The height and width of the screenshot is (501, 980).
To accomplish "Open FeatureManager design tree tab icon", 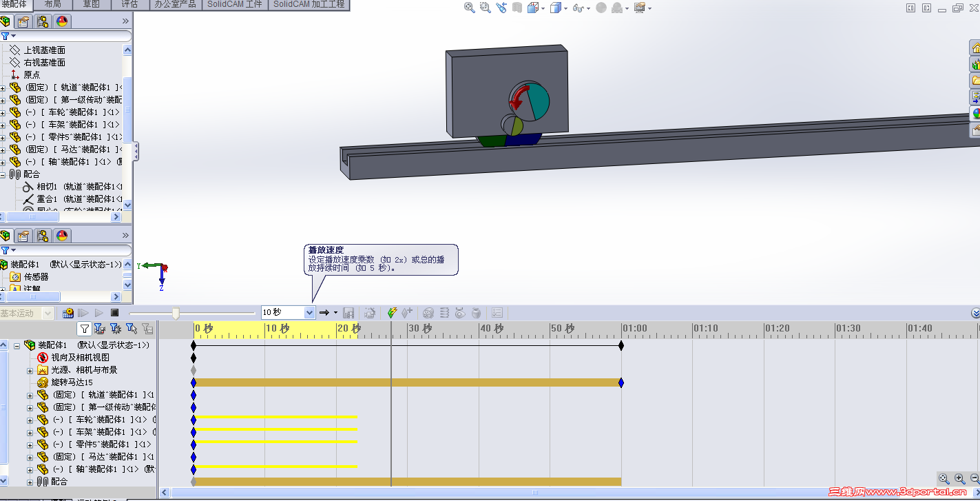I will click(x=5, y=21).
